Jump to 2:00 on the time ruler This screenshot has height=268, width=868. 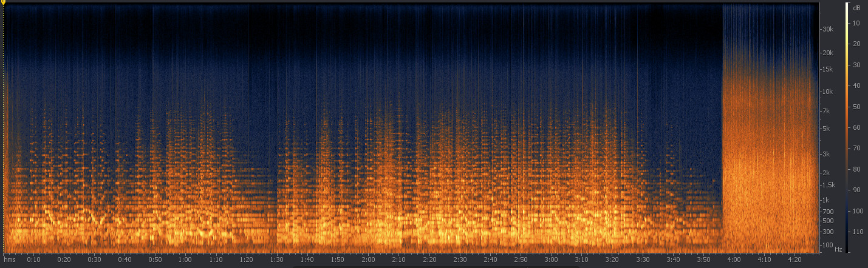click(368, 260)
